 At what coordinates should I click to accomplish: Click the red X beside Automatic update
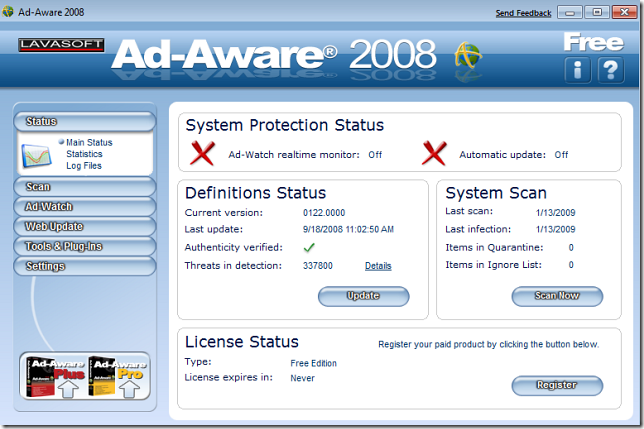[x=434, y=154]
